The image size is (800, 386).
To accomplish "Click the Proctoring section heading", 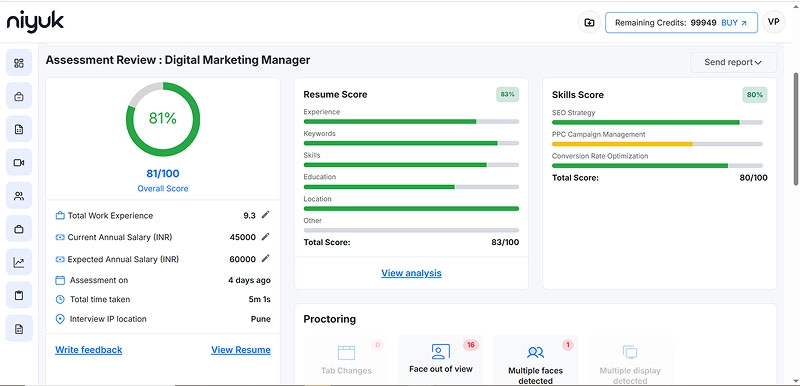I will click(330, 319).
